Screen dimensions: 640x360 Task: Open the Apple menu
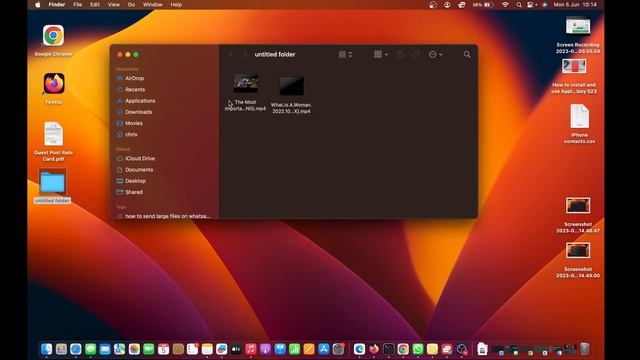(x=38, y=4)
